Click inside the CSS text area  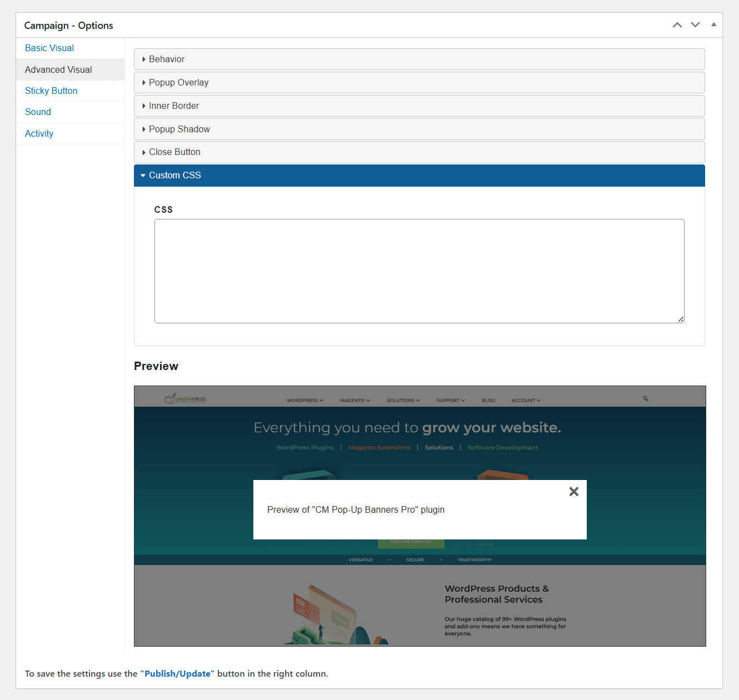[x=419, y=271]
